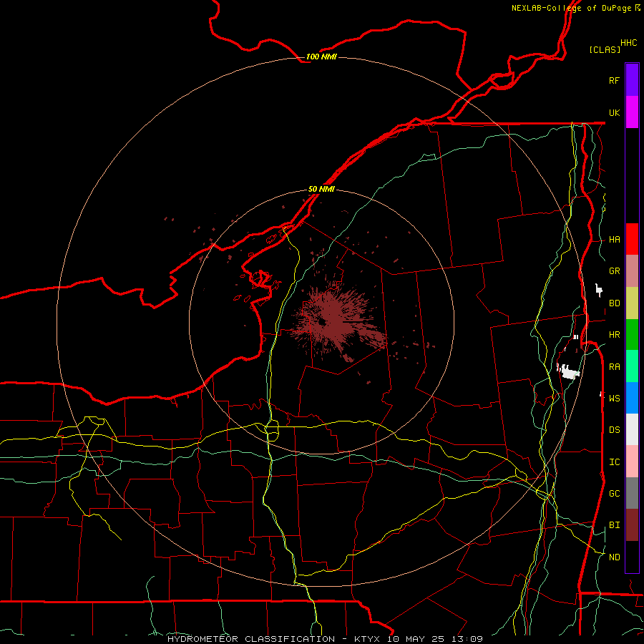The height and width of the screenshot is (644, 644).
Task: Select the BI legend label
Action: point(614,525)
